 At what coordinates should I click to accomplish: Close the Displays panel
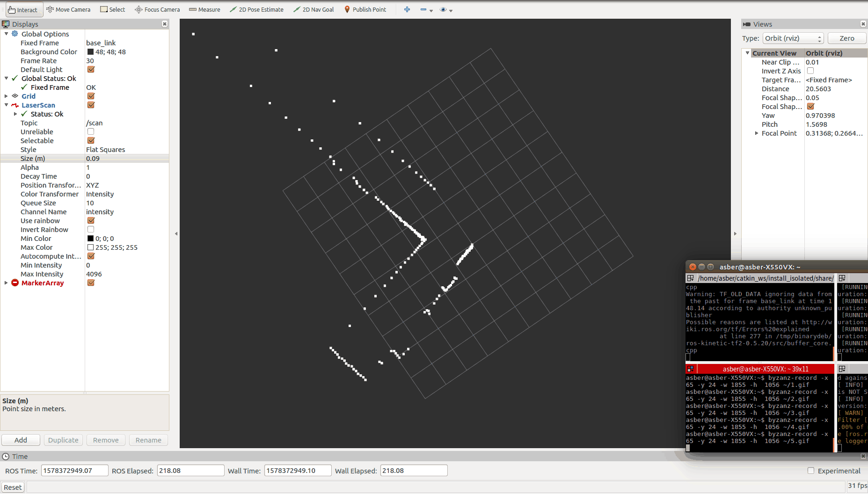[165, 24]
